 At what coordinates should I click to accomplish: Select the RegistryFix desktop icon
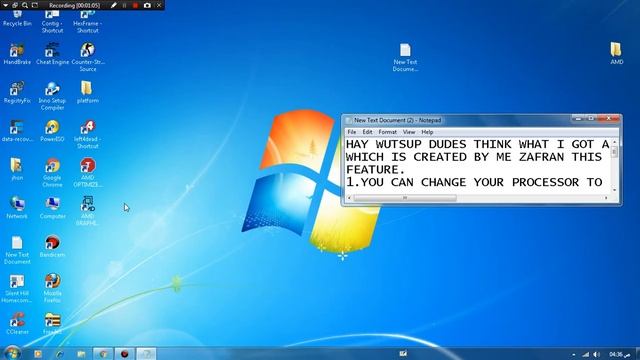point(17,92)
